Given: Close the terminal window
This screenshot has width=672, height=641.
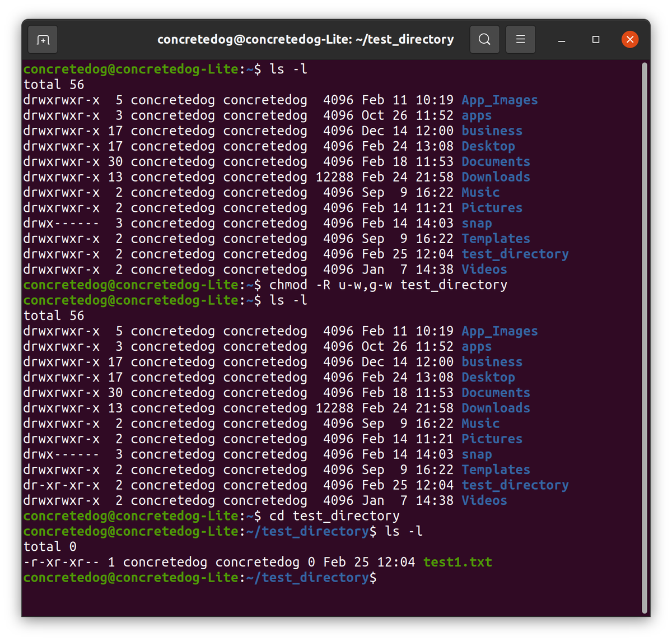Looking at the screenshot, I should pyautogui.click(x=629, y=39).
